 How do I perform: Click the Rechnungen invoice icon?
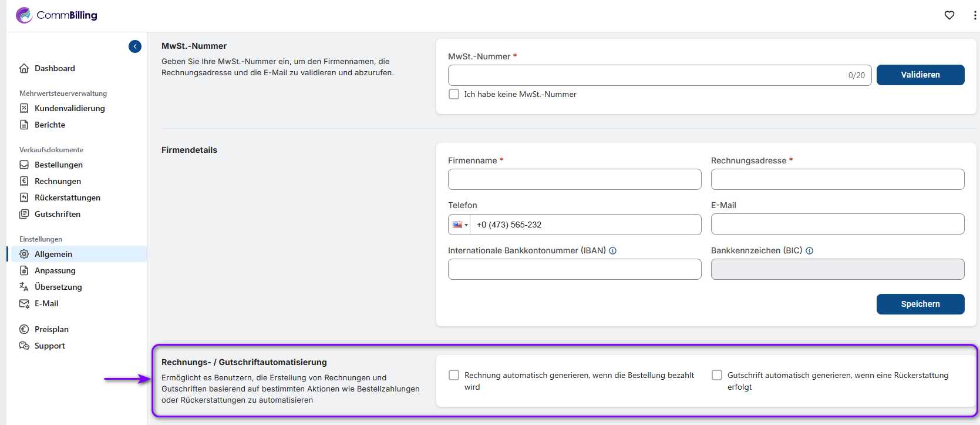click(x=24, y=181)
